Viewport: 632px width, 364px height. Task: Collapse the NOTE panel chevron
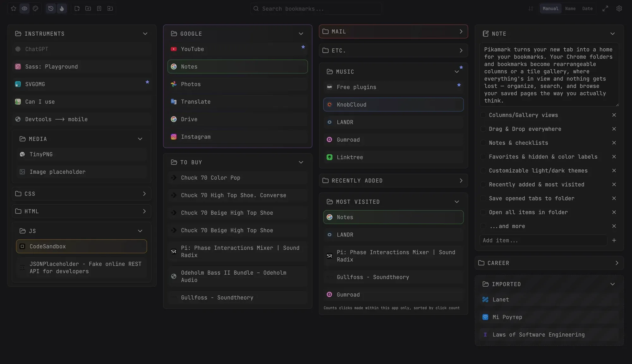tap(612, 34)
